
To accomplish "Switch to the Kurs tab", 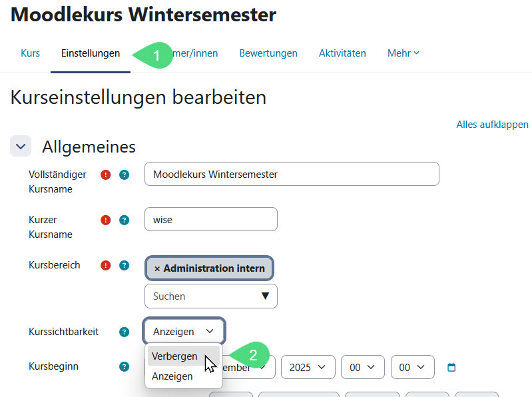I will click(x=30, y=53).
